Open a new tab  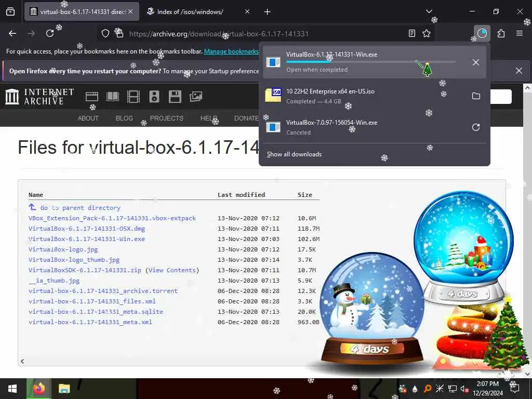268,12
